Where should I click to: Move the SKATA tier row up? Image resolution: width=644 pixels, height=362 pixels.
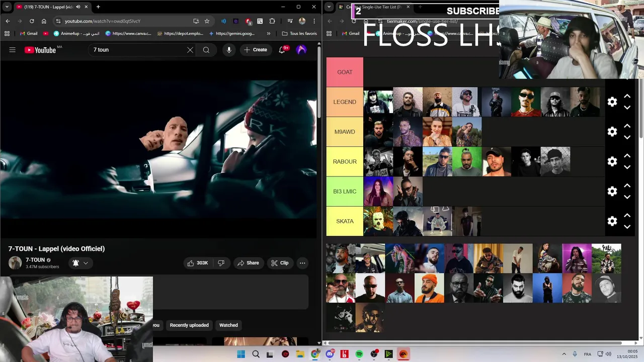[x=627, y=215]
